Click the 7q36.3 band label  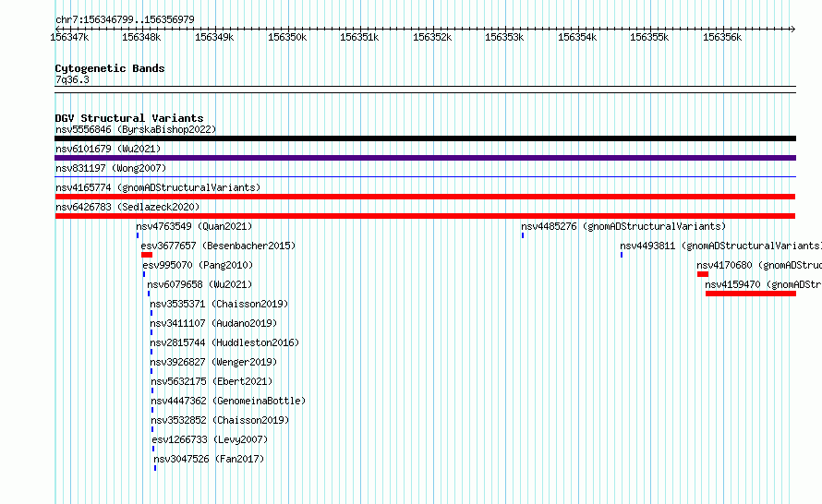72,79
